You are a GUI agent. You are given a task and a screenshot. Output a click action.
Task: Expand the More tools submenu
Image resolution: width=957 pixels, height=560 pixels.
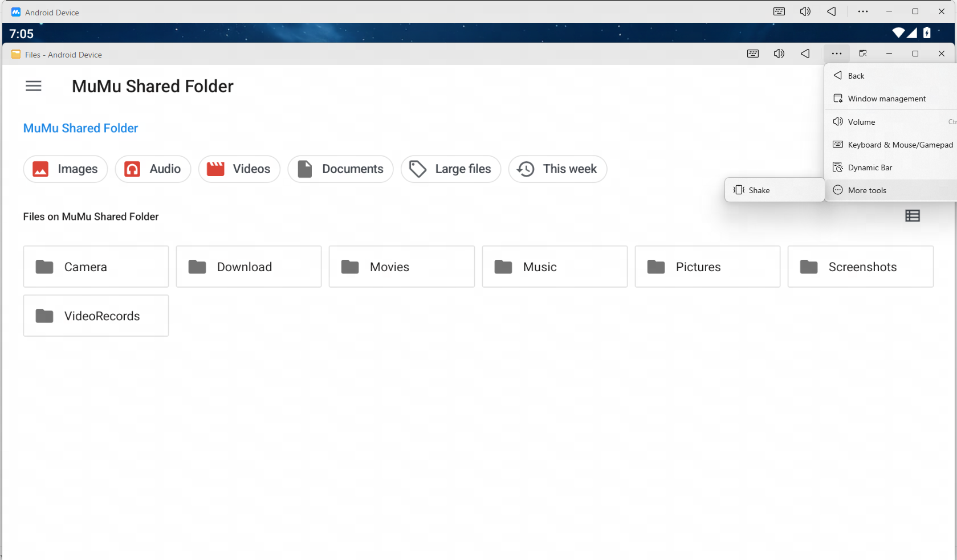(x=891, y=190)
